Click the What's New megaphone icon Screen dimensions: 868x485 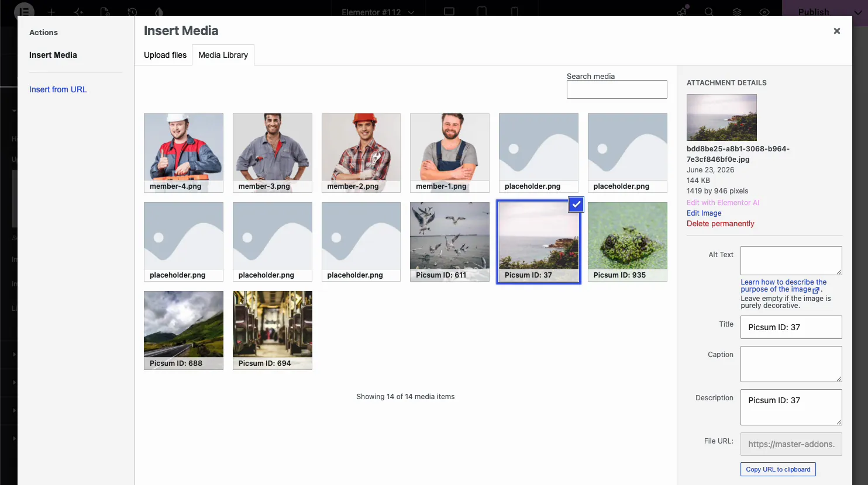(x=682, y=12)
